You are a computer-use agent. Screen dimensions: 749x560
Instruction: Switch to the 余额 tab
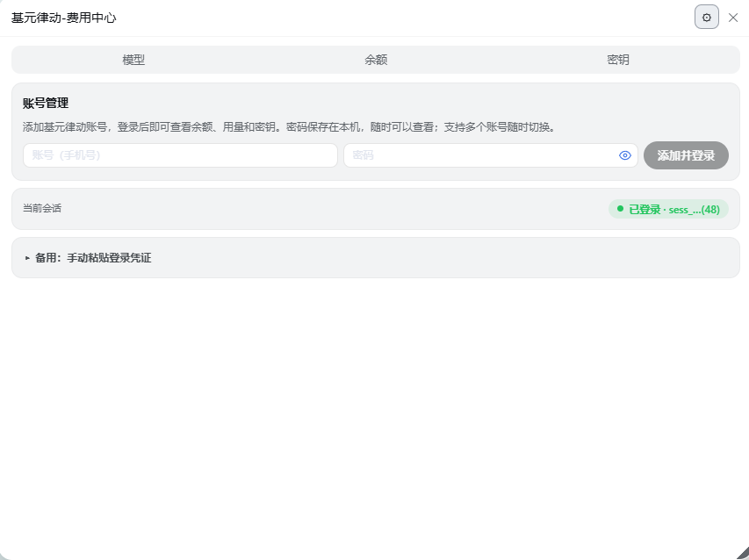[376, 60]
